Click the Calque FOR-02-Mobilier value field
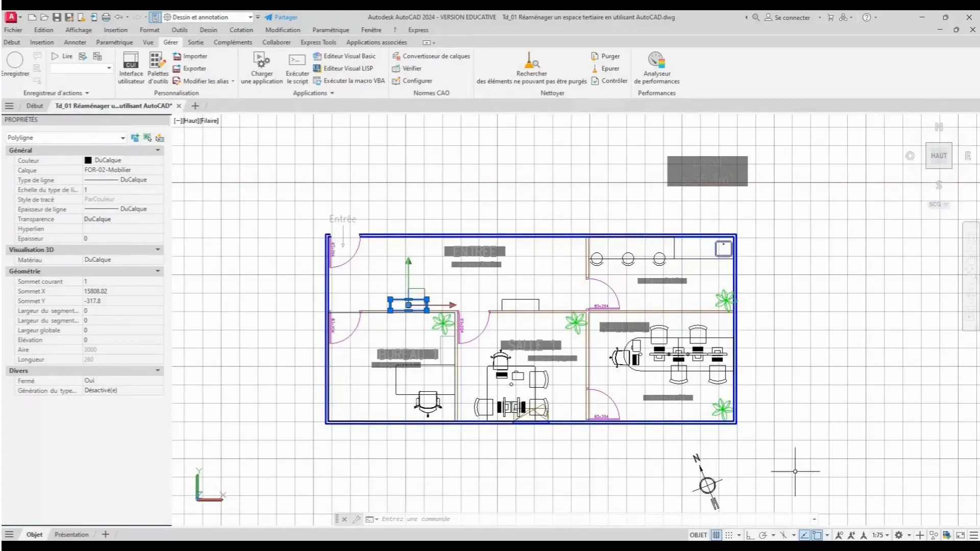 coord(123,170)
